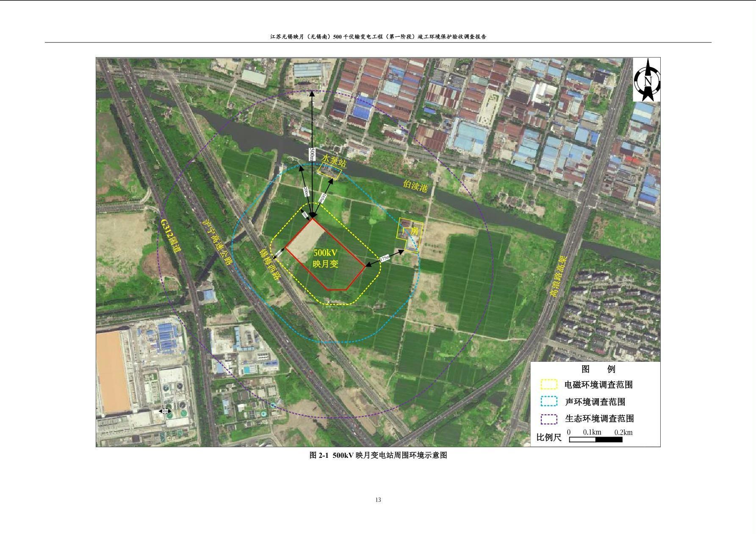756x534 pixels.
Task: Click the 厂房 factory building label
Action: click(410, 231)
